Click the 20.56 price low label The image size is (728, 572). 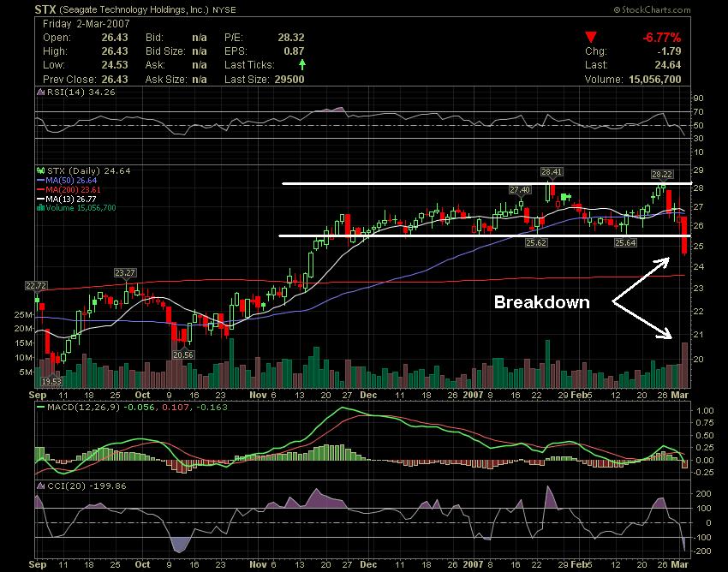[183, 355]
